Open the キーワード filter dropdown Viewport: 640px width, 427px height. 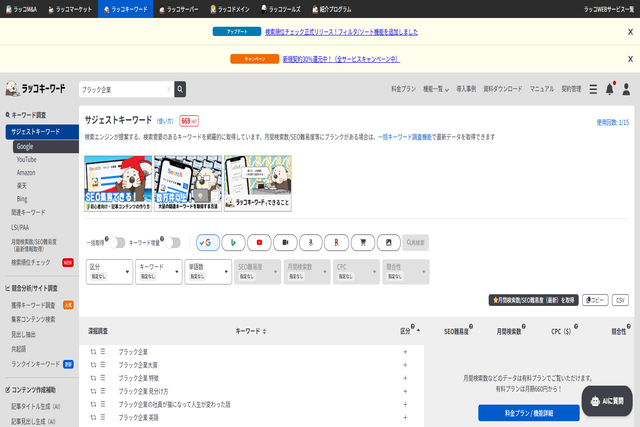pyautogui.click(x=157, y=272)
